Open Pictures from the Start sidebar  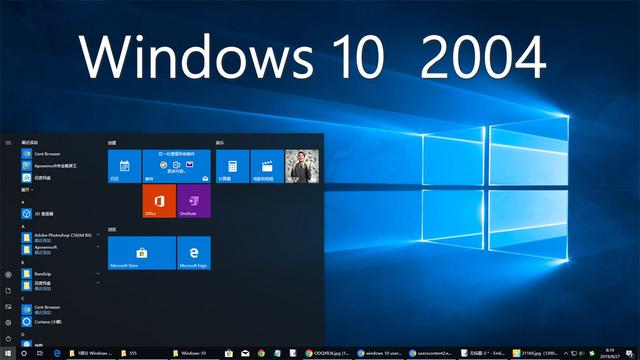pyautogui.click(x=8, y=307)
